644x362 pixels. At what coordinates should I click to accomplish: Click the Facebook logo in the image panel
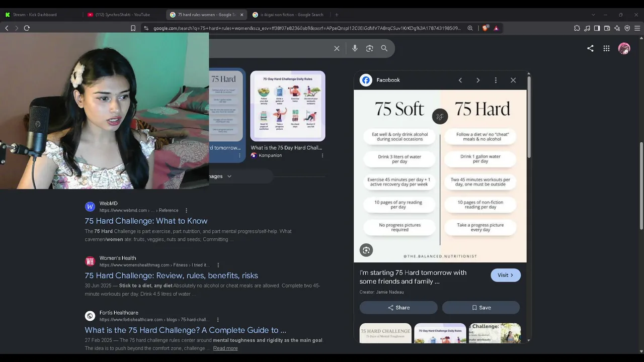click(366, 80)
